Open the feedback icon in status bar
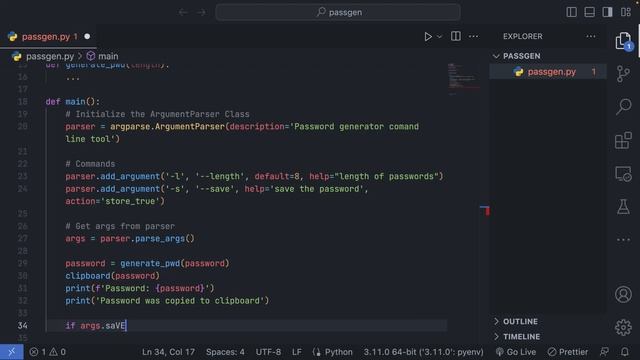The width and height of the screenshot is (640, 360). click(x=604, y=352)
